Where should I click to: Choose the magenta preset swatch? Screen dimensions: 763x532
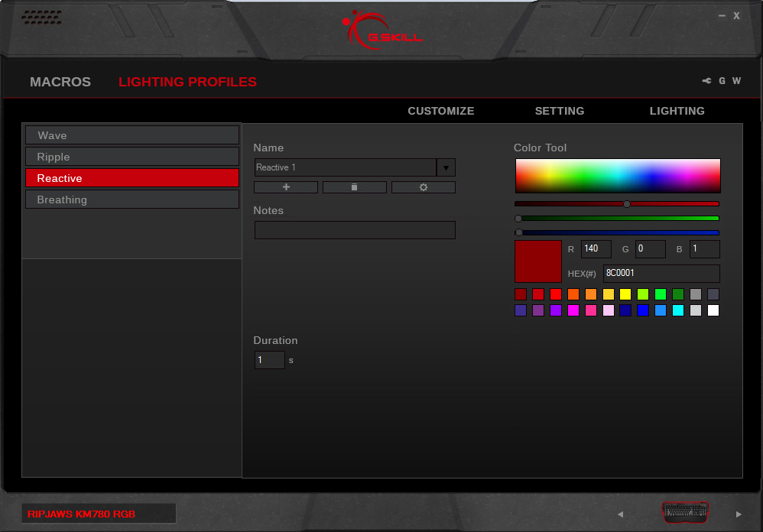pos(573,310)
